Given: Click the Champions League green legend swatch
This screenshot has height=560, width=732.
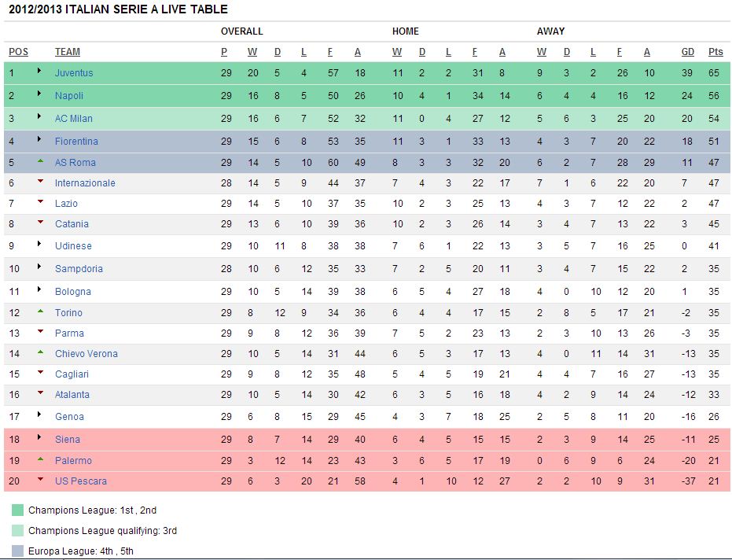Looking at the screenshot, I should click(x=18, y=510).
